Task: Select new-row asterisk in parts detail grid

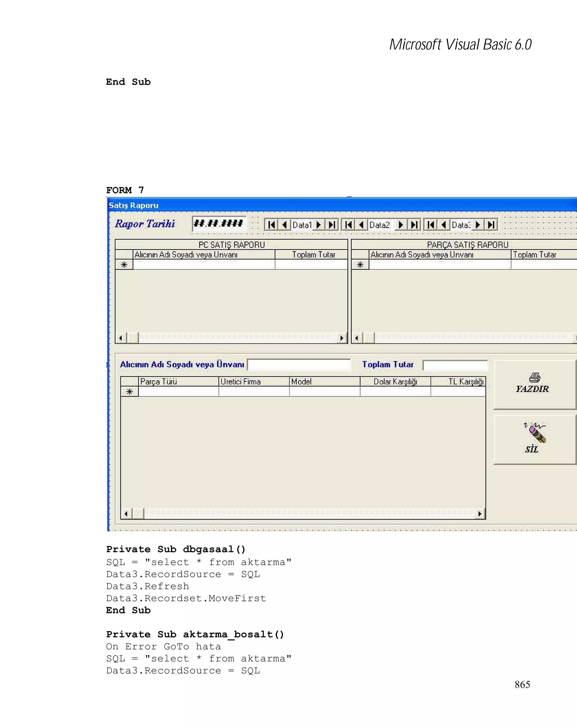Action: pos(129,392)
